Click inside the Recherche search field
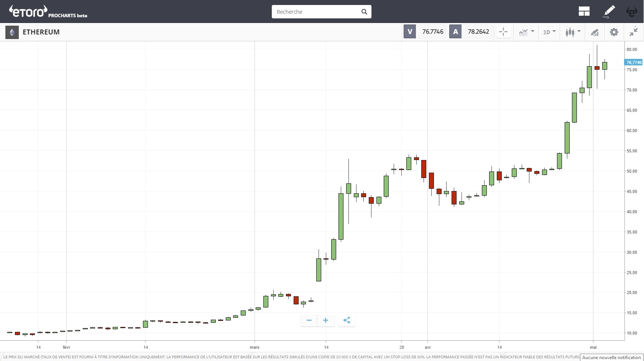The width and height of the screenshot is (644, 361). (316, 12)
